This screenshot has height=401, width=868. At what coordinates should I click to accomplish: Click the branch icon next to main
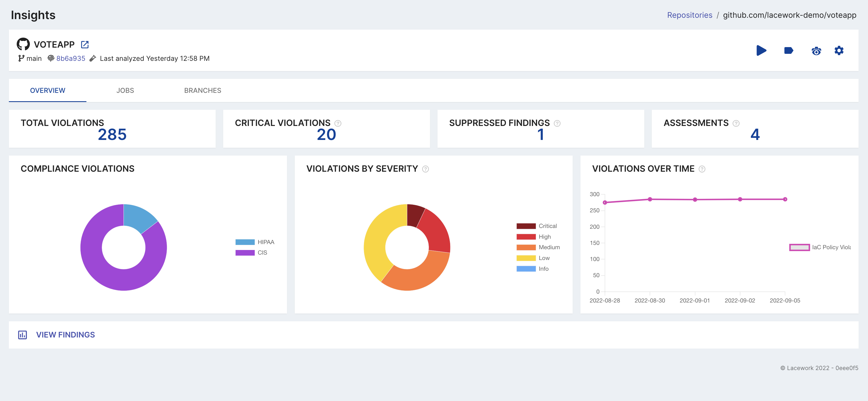22,58
